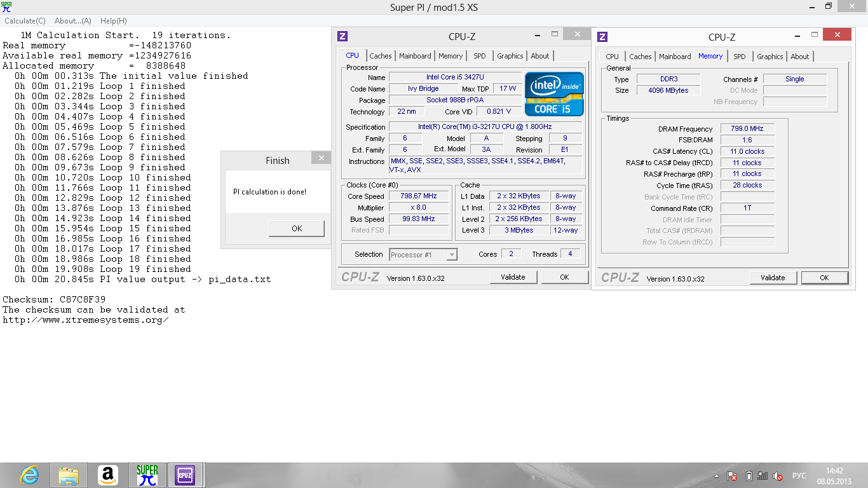Viewport: 868px width, 488px height.
Task: Select Graphics tab in left CPU-Z
Action: click(x=510, y=56)
